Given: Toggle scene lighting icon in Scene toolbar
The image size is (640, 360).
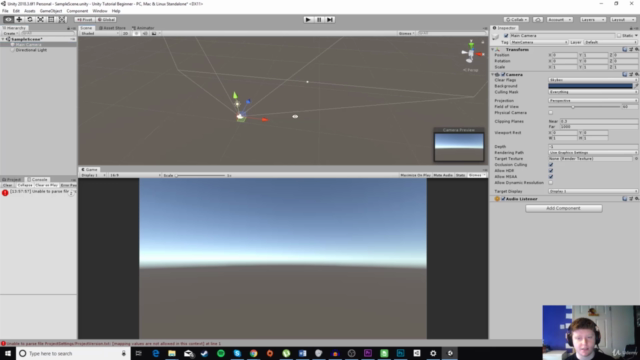Looking at the screenshot, I should [136, 33].
